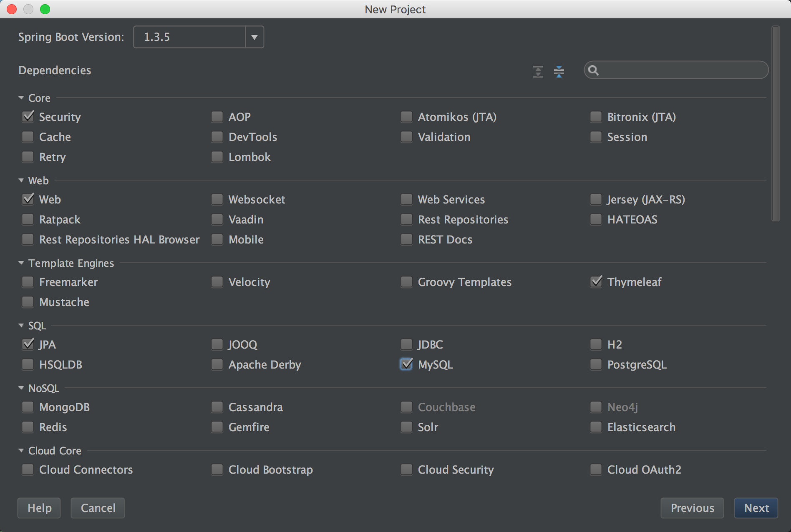Select the Gemfire checkbox
Image resolution: width=791 pixels, height=532 pixels.
[x=217, y=427]
